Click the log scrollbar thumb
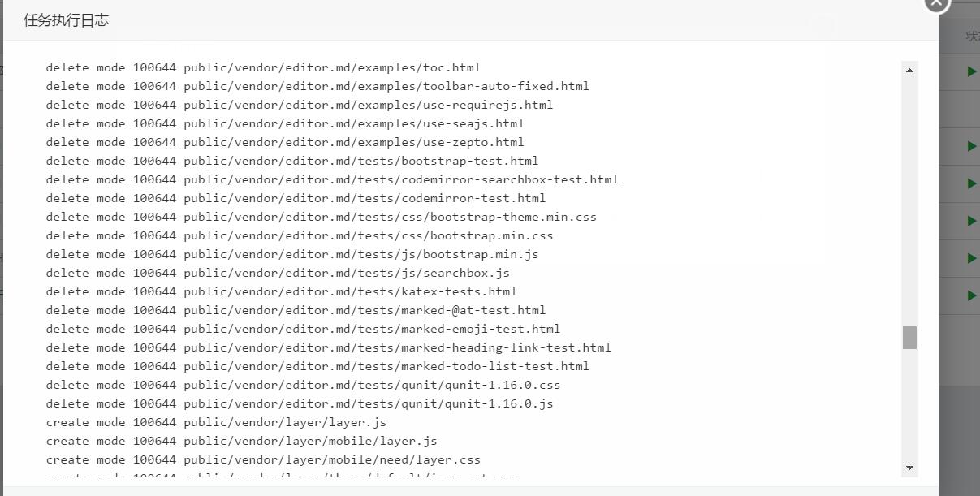 (x=909, y=338)
